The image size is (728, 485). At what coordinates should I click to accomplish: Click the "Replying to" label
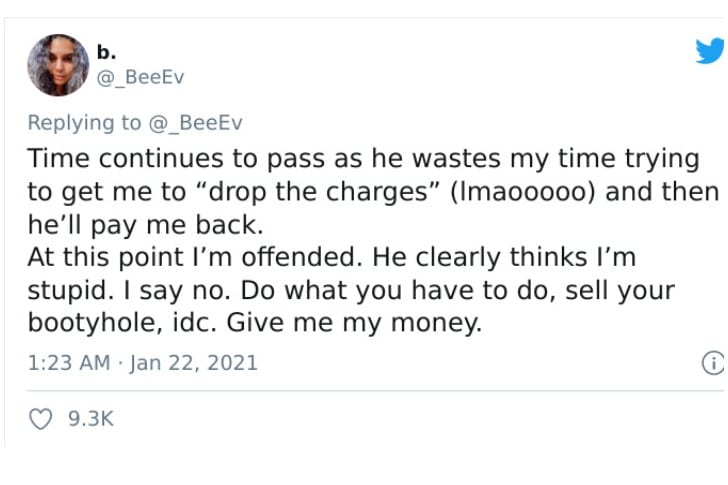point(84,123)
